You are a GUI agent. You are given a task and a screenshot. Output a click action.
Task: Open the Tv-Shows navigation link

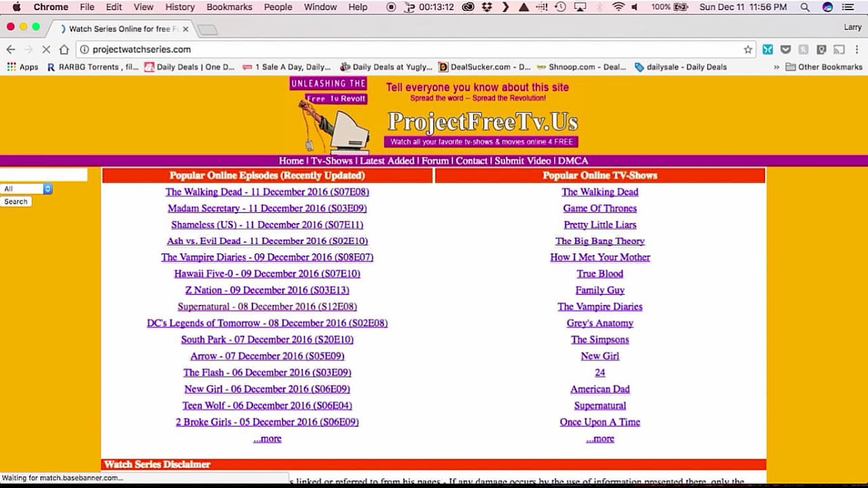tap(332, 161)
